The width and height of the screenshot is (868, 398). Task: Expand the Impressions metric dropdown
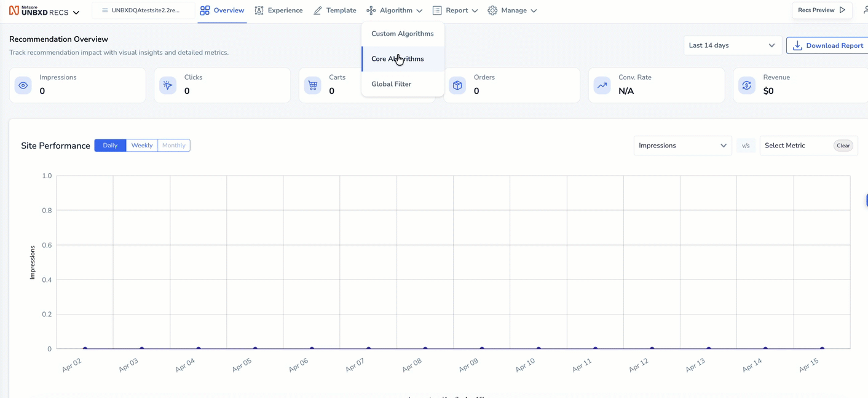[682, 146]
